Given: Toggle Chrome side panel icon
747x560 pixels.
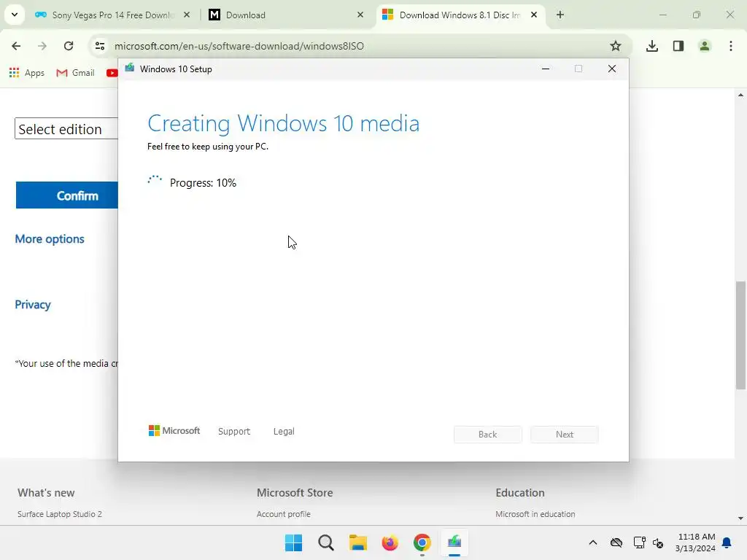Looking at the screenshot, I should click(x=678, y=46).
